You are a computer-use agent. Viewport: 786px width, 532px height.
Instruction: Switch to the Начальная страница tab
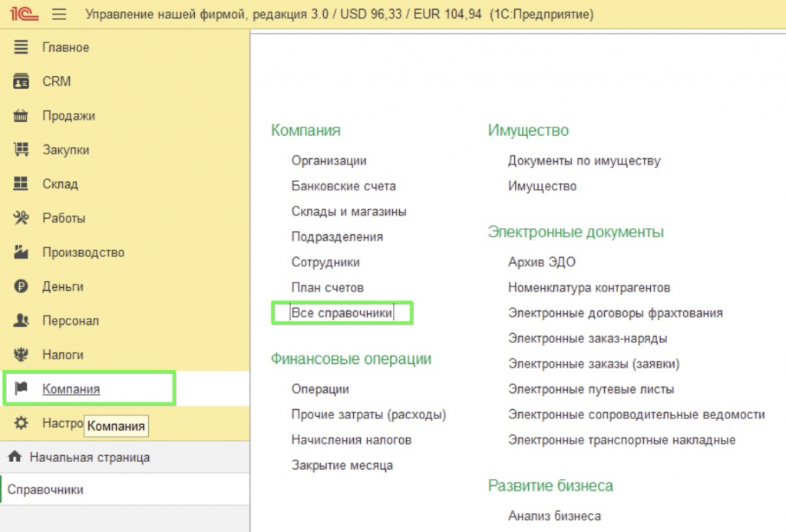click(125, 458)
